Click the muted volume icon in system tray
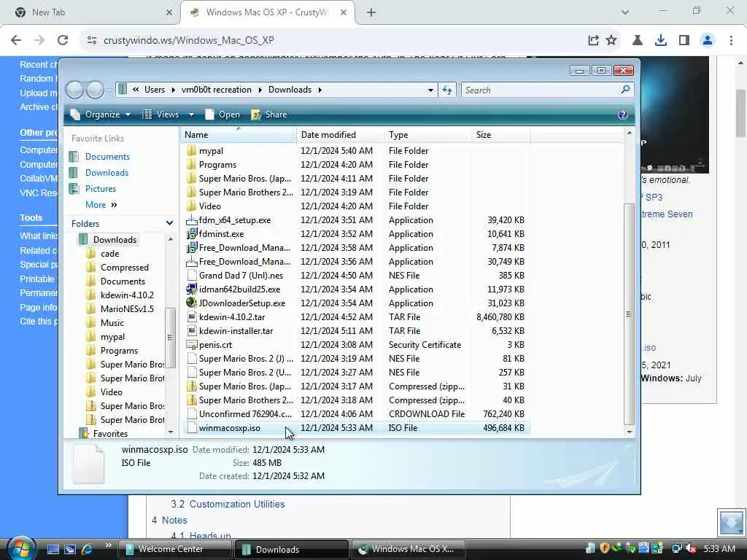 click(x=691, y=548)
